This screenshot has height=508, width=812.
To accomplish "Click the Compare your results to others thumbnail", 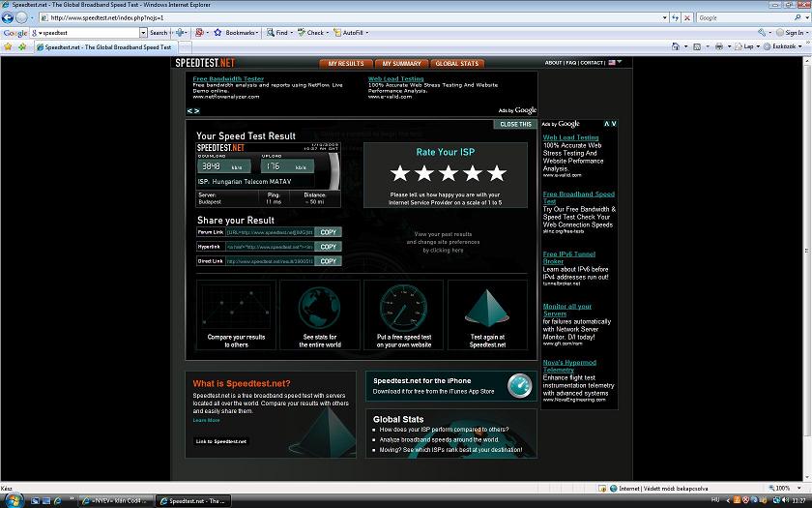I will (236, 315).
